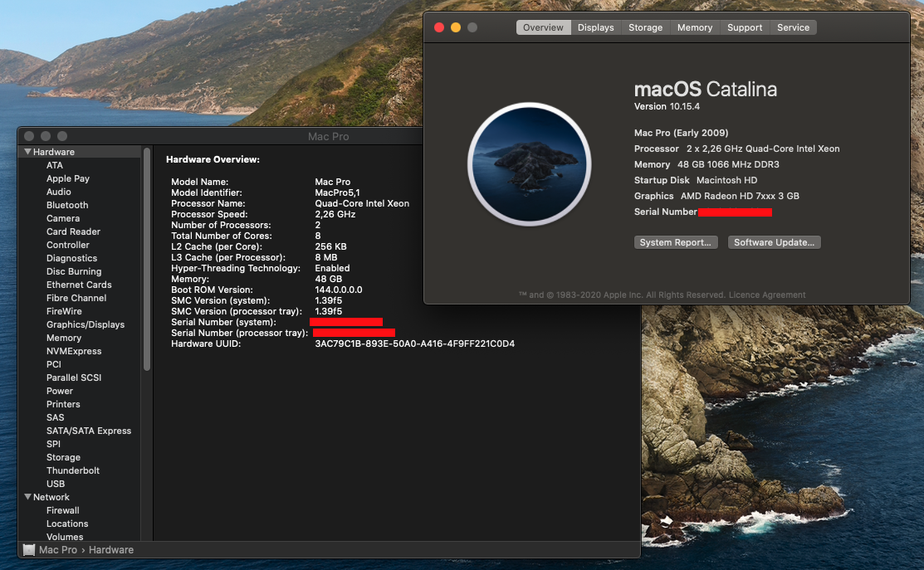Click the 'MacPro5,1' model identifier value
924x570 pixels.
337,192
